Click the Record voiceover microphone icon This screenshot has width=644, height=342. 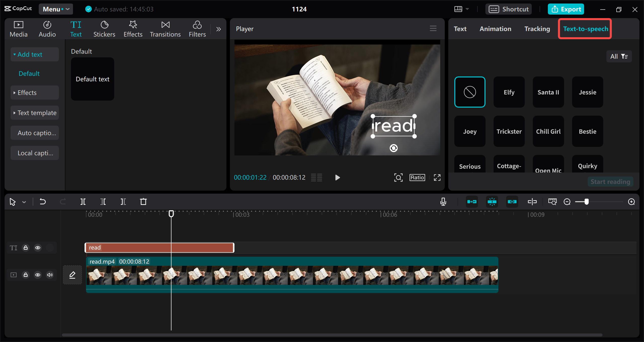tap(443, 202)
